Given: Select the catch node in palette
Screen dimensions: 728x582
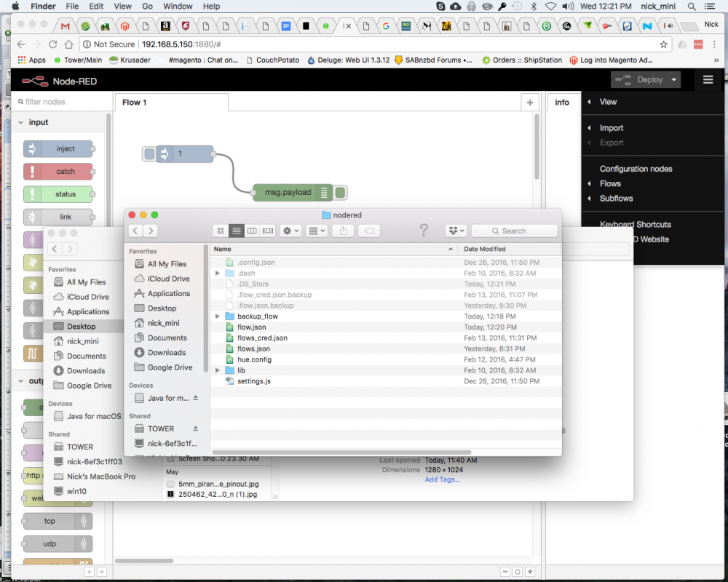Looking at the screenshot, I should 58,172.
